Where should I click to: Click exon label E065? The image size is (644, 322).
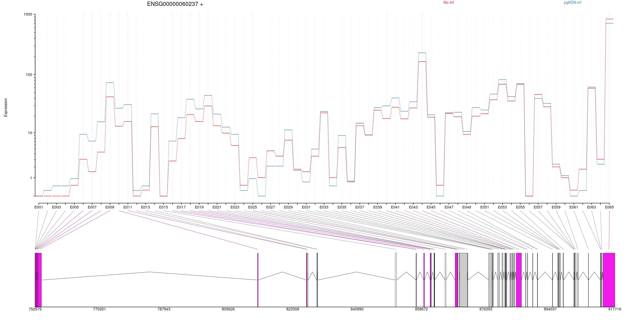click(x=609, y=207)
